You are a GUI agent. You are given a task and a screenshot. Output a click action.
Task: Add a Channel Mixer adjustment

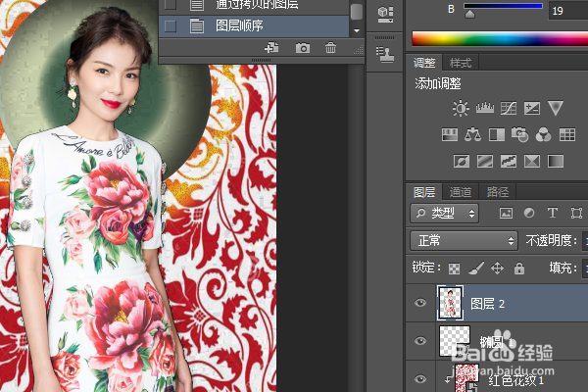(x=543, y=134)
